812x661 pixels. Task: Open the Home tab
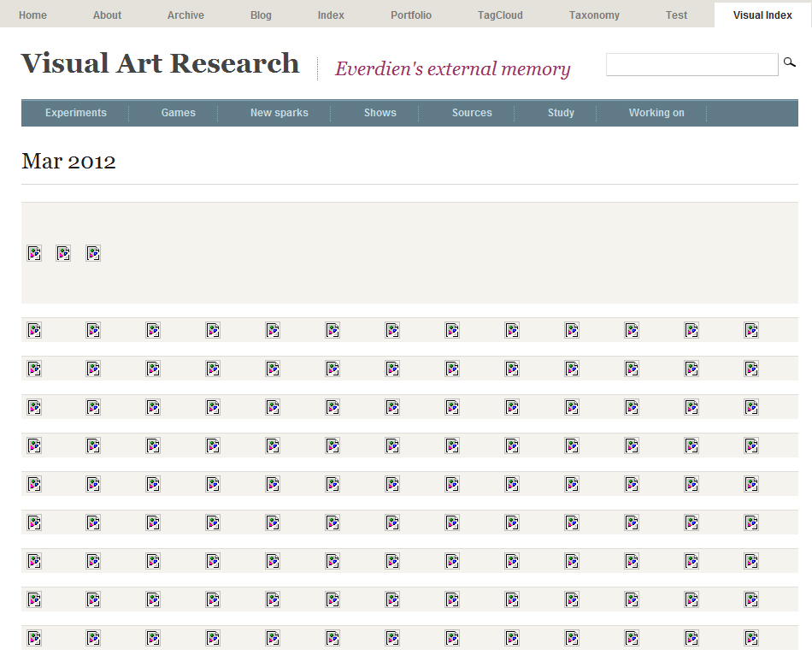(x=32, y=15)
